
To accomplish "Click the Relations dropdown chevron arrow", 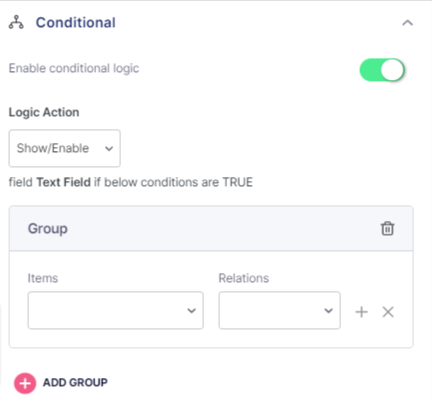I will pos(329,311).
